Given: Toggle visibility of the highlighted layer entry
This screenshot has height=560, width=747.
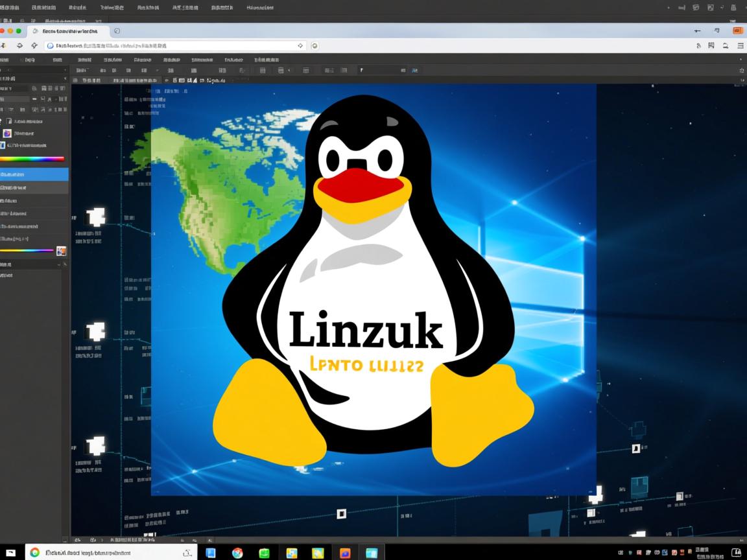Looking at the screenshot, I should [5, 174].
